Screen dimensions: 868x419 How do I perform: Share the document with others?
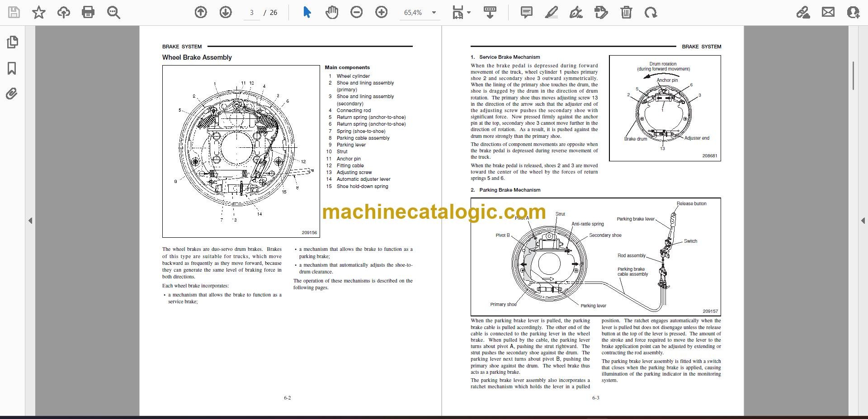click(853, 12)
